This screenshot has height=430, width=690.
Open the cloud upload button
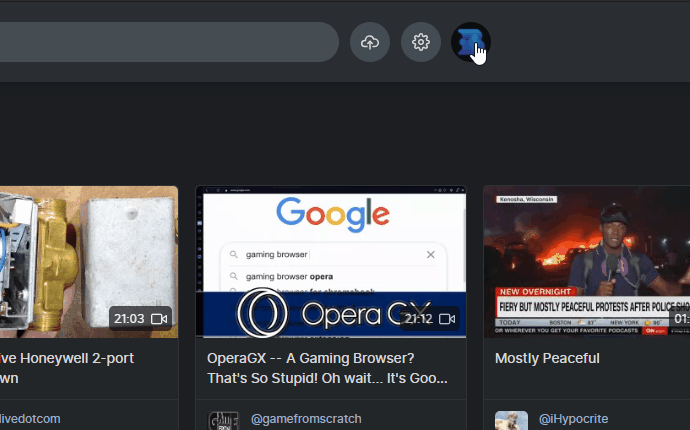point(370,42)
